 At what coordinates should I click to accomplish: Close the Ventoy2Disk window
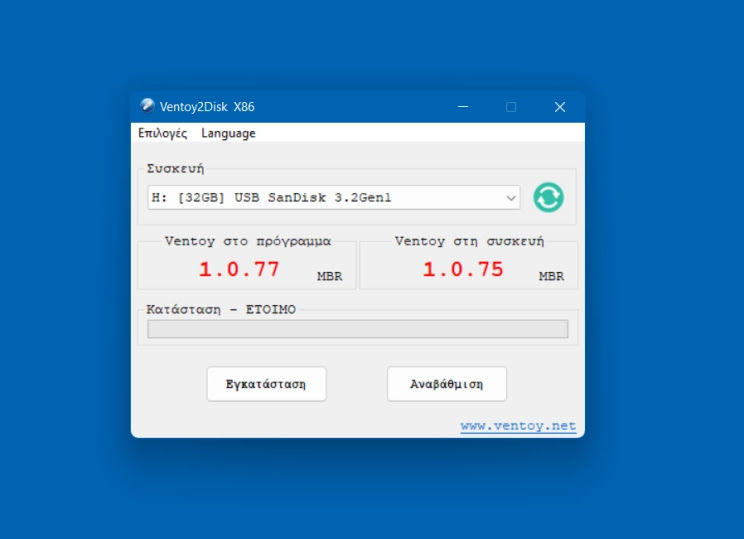(560, 107)
